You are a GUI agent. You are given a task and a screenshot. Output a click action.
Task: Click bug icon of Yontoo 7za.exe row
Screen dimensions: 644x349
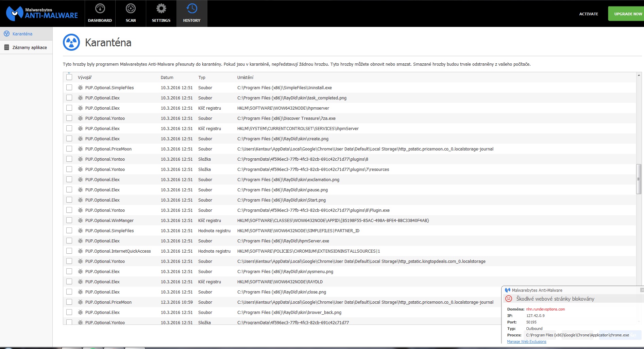tap(80, 118)
